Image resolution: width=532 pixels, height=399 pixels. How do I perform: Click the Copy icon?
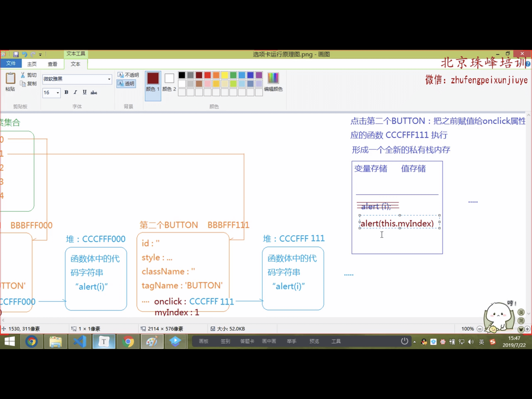pyautogui.click(x=23, y=84)
